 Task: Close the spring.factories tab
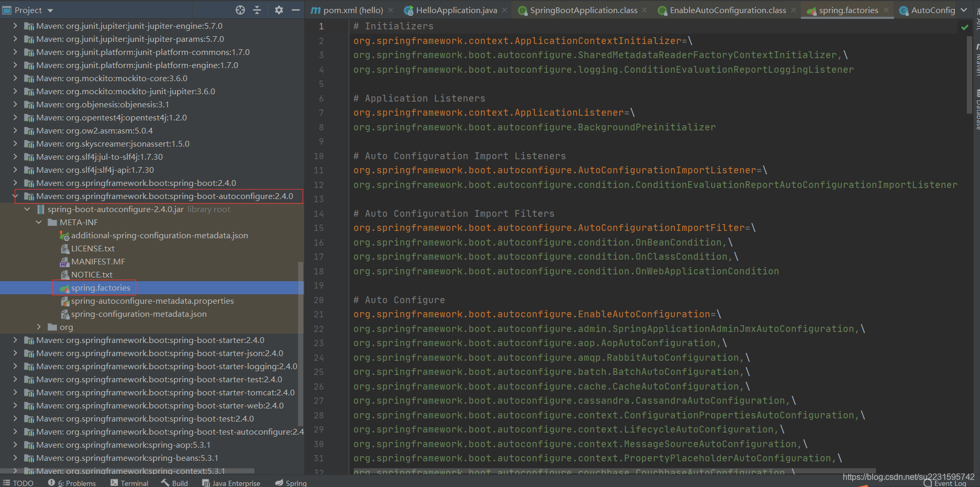pyautogui.click(x=886, y=10)
